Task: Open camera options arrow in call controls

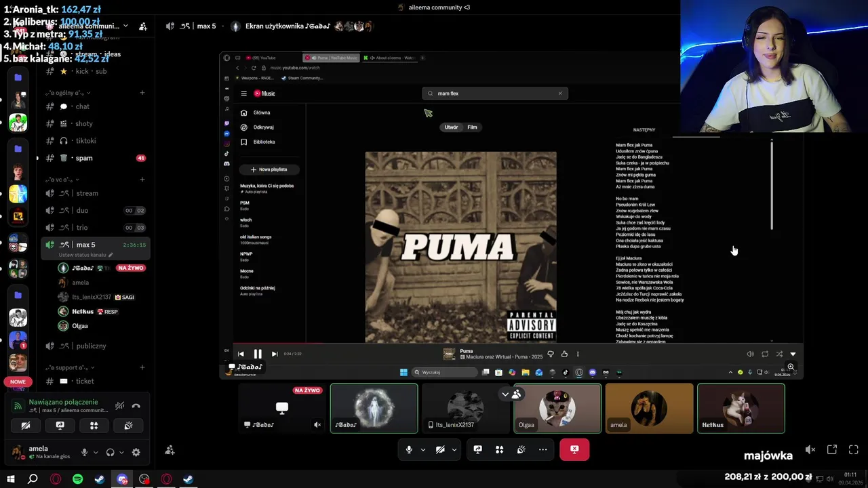Action: point(454,449)
